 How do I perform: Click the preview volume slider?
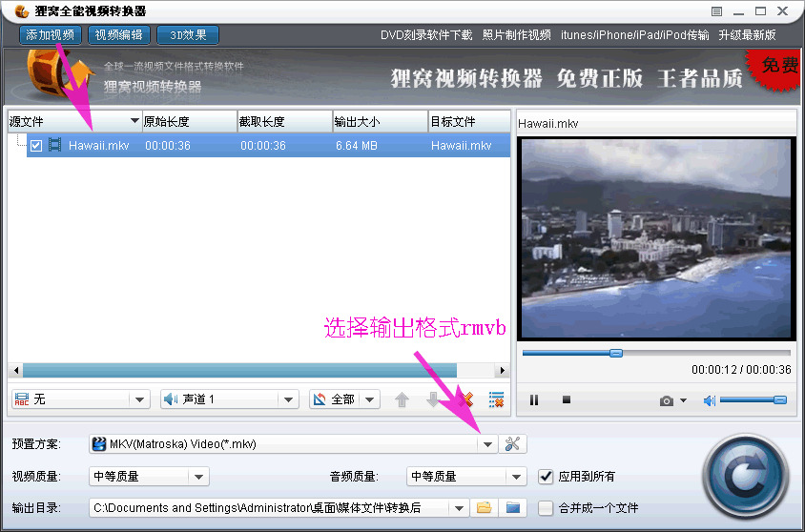pos(753,399)
